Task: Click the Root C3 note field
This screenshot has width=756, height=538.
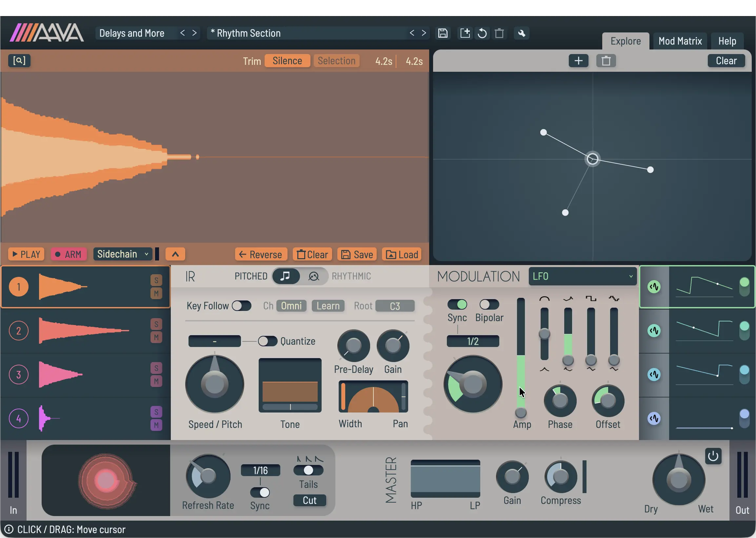Action: (394, 306)
